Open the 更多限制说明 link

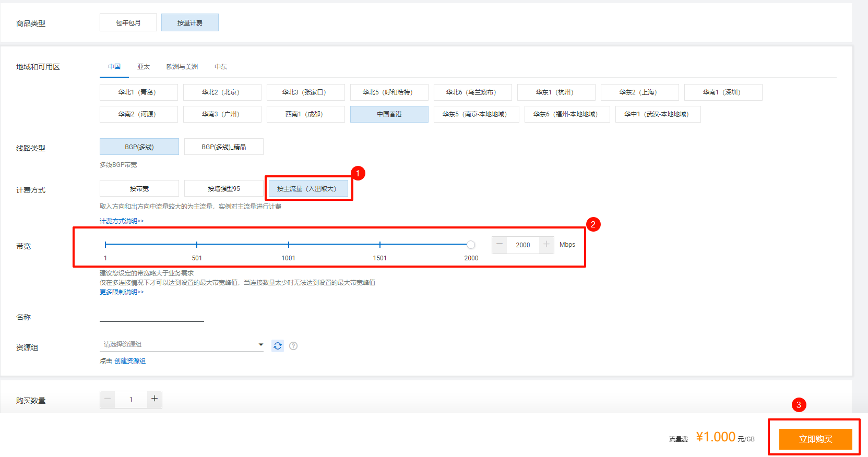122,292
